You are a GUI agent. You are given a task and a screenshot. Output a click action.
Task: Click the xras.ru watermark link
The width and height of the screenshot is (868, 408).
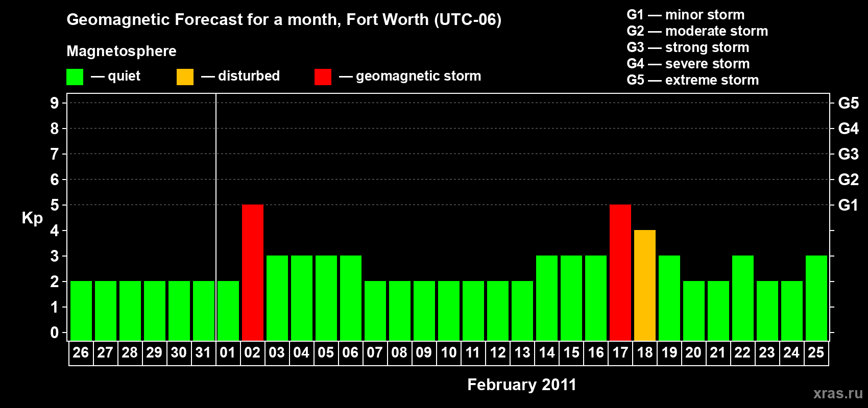pyautogui.click(x=838, y=393)
